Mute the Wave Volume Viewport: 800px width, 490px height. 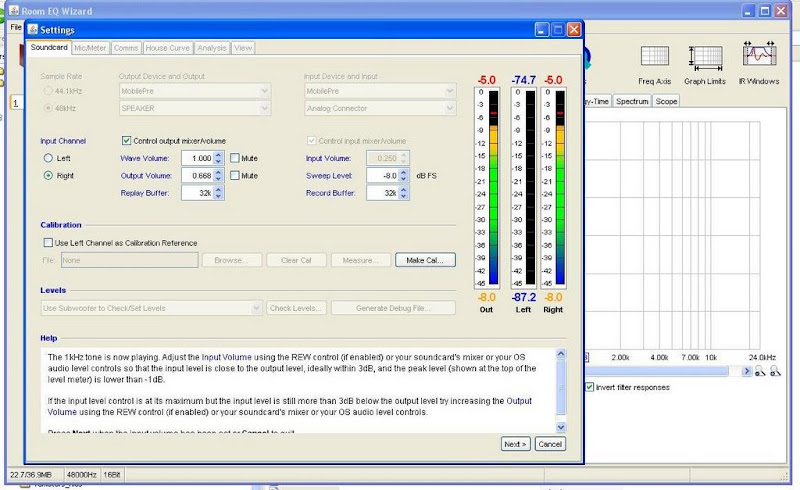coord(234,158)
